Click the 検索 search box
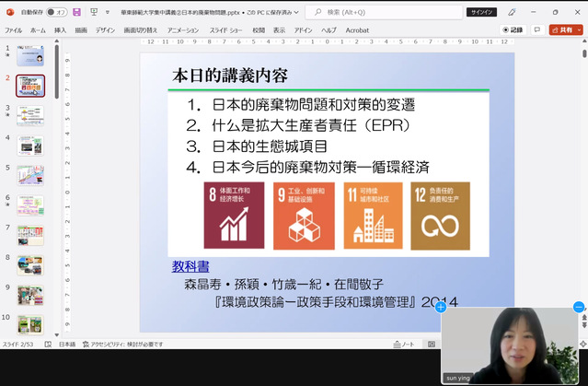The width and height of the screenshot is (588, 386). [384, 12]
